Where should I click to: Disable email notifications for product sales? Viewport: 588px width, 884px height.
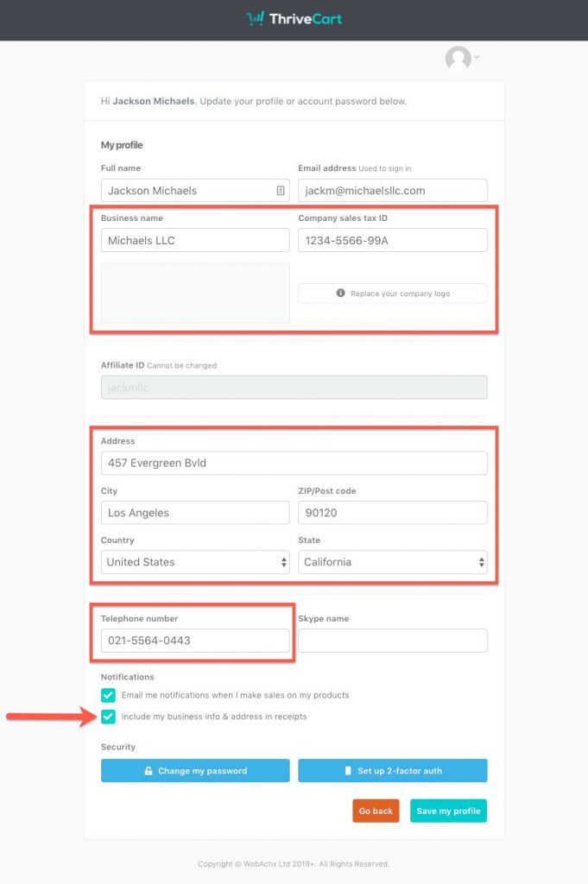108,695
